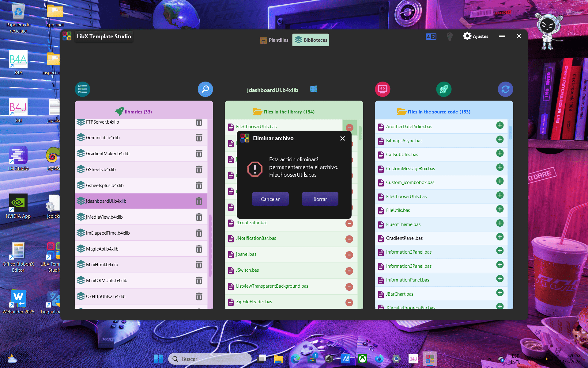This screenshot has height=368, width=588.
Task: Delete GeminiLib.b4xlib with its trash icon
Action: coord(199,138)
